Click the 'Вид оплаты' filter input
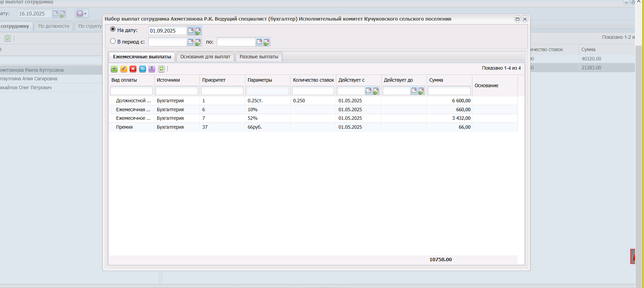The image size is (644, 288). pyautogui.click(x=131, y=91)
